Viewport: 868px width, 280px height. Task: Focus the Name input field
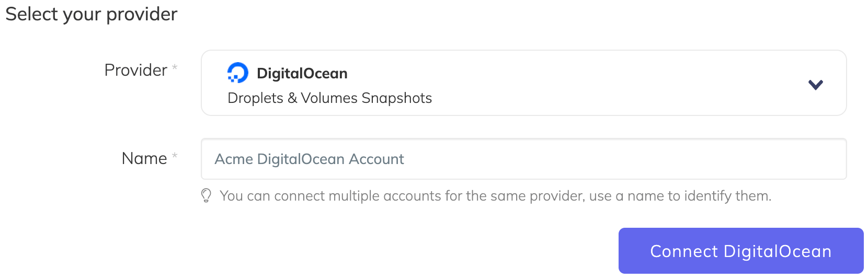pos(523,159)
